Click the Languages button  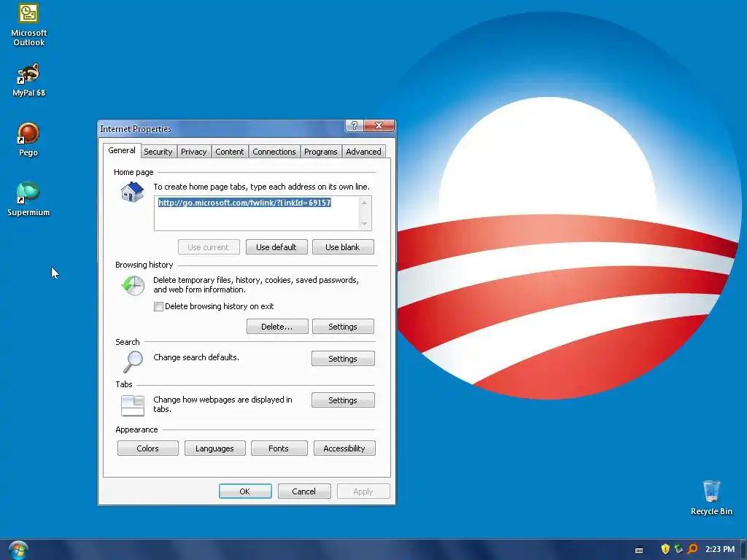215,448
